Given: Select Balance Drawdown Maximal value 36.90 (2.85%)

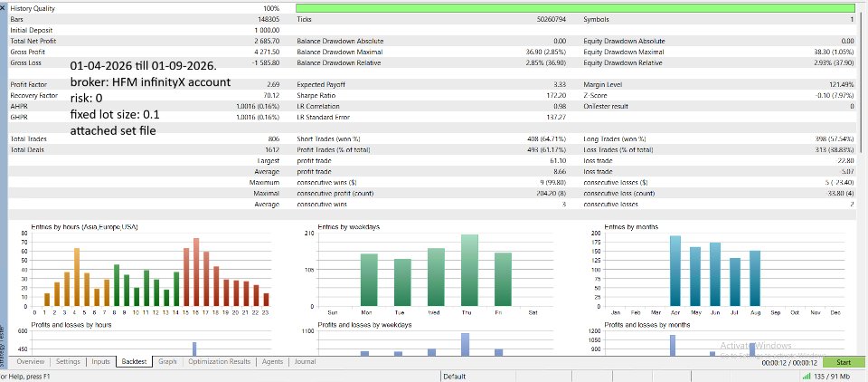Looking at the screenshot, I should [546, 52].
